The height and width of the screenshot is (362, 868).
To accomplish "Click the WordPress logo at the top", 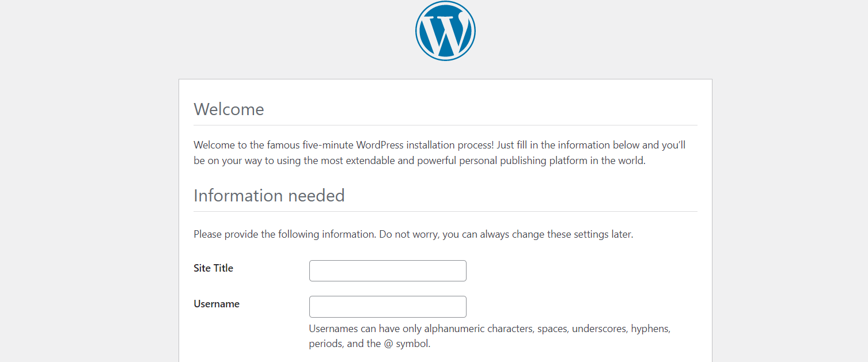I will click(445, 31).
